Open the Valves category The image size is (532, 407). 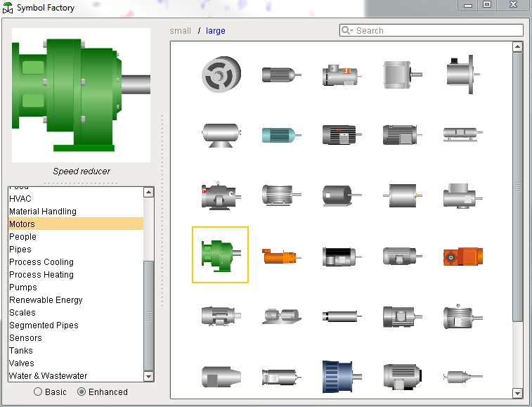[x=22, y=363]
